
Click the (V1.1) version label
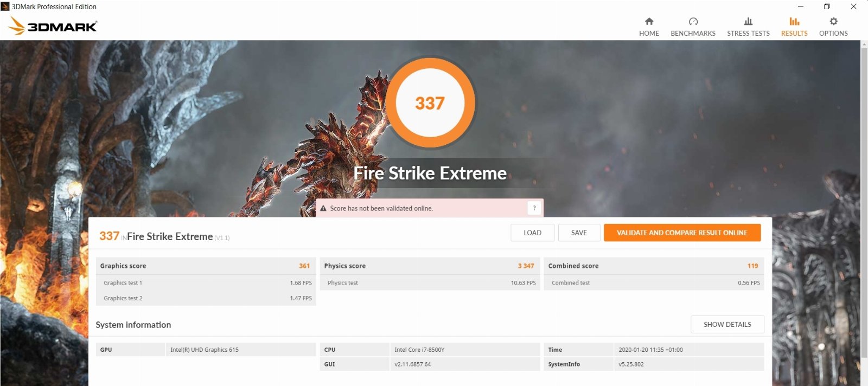(x=222, y=238)
